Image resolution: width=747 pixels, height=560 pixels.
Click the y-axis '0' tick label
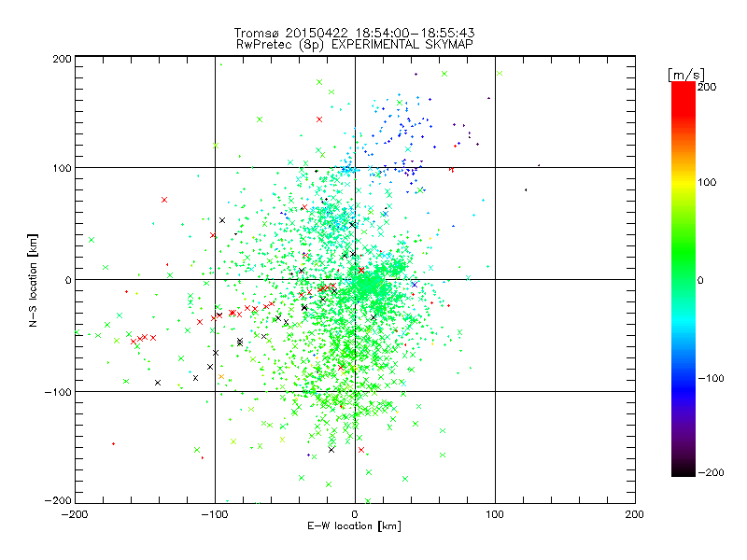click(x=68, y=280)
